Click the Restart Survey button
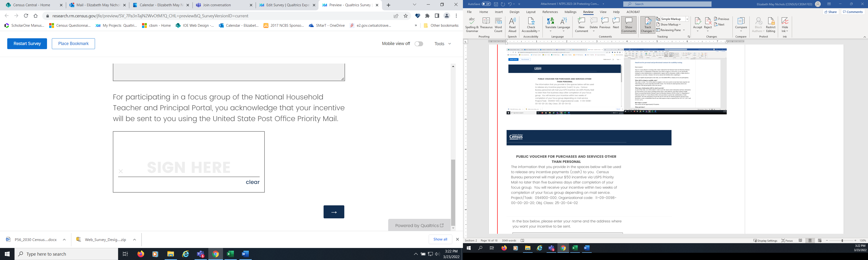Image resolution: width=868 pixels, height=260 pixels. (x=27, y=44)
